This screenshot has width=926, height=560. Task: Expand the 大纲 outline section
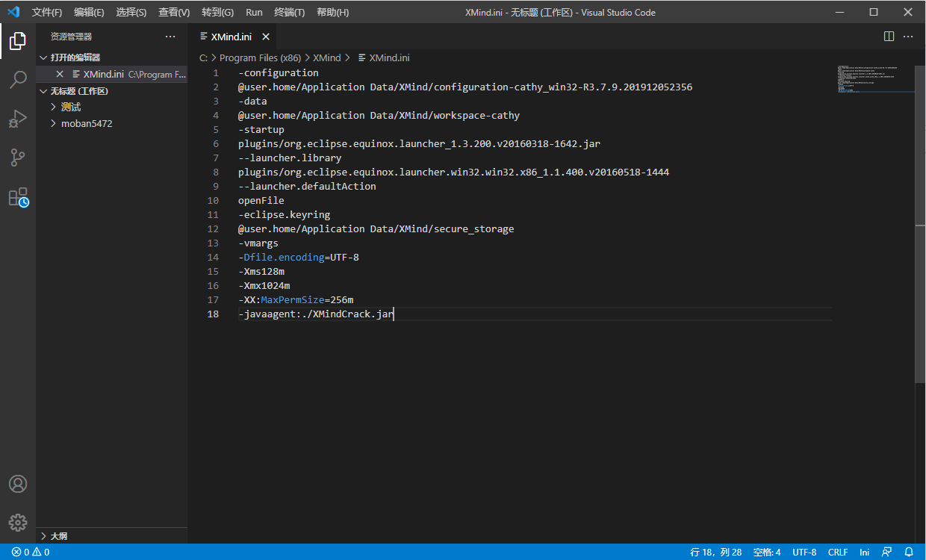click(111, 536)
